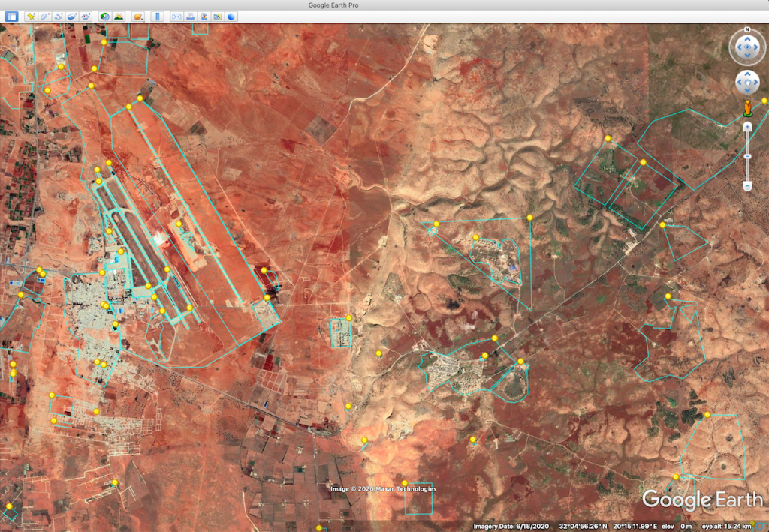The height and width of the screenshot is (532, 769).
Task: Rotate view left with Look joystick
Action: 739,47
